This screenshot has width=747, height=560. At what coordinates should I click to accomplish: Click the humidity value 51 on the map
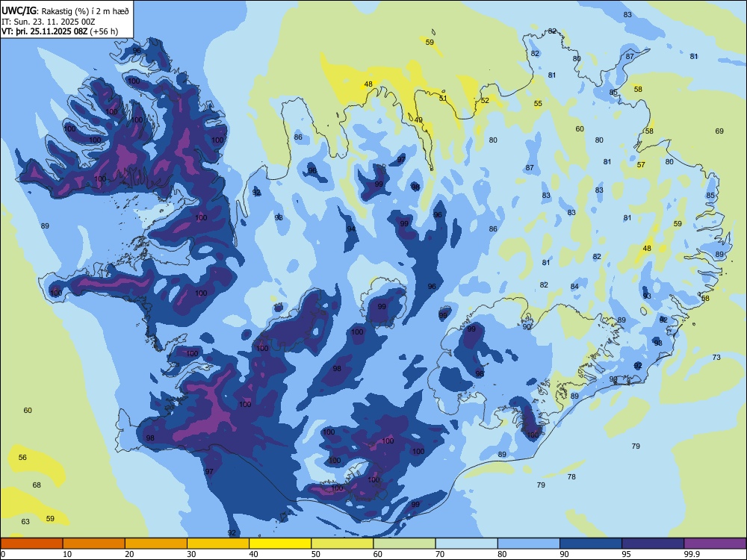coord(443,99)
